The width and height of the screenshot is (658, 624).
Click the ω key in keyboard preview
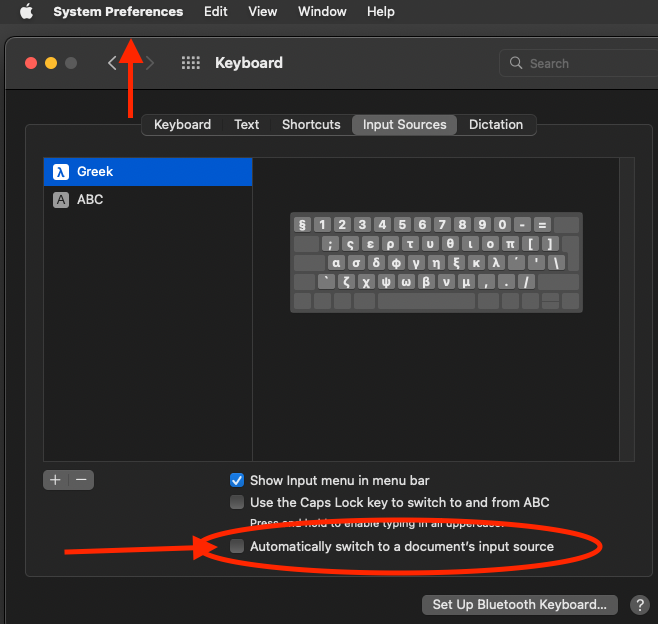406,282
